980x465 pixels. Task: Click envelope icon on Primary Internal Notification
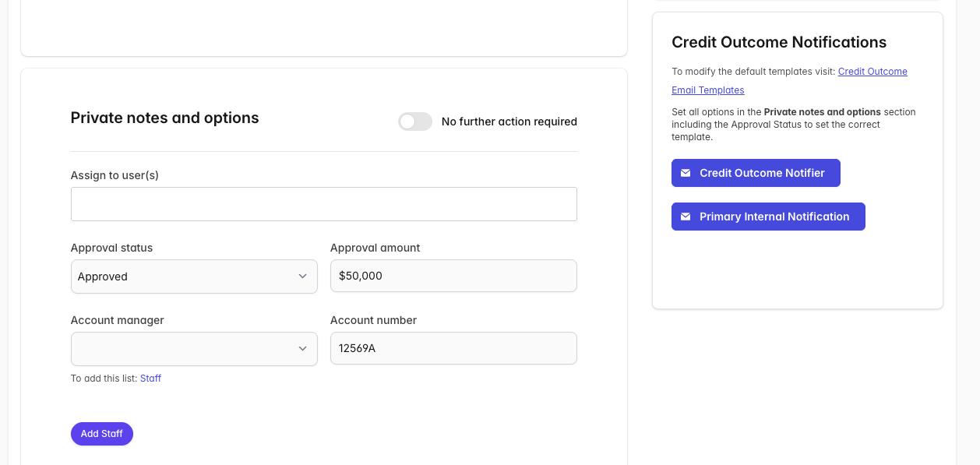click(686, 217)
